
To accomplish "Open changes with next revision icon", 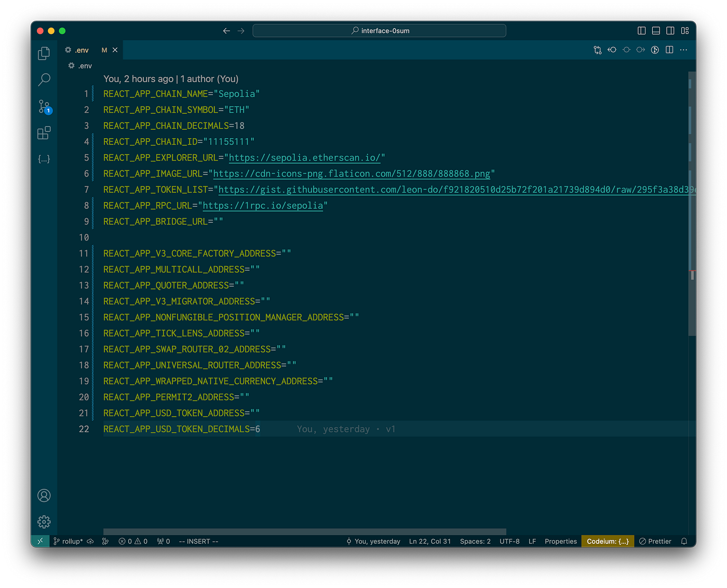I will click(x=641, y=50).
